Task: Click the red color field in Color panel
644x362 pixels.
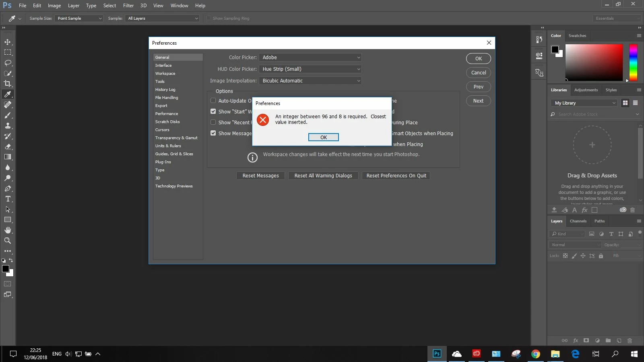Action: [x=594, y=62]
